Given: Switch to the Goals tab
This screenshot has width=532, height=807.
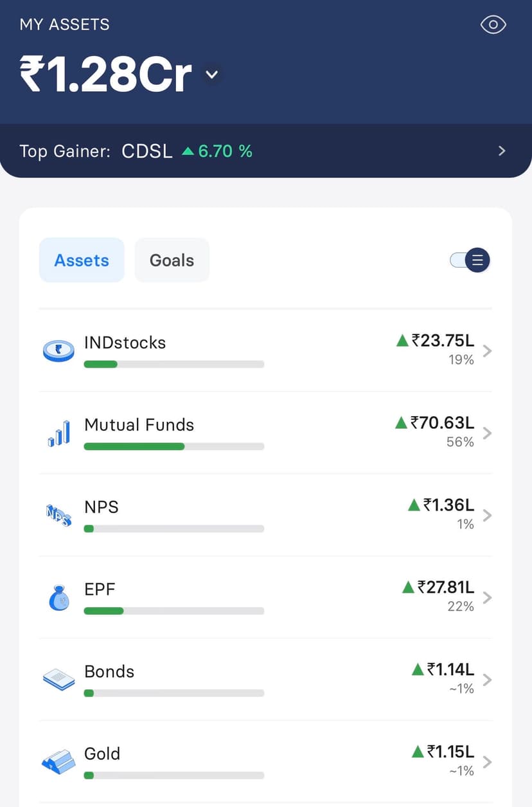Looking at the screenshot, I should pos(172,260).
